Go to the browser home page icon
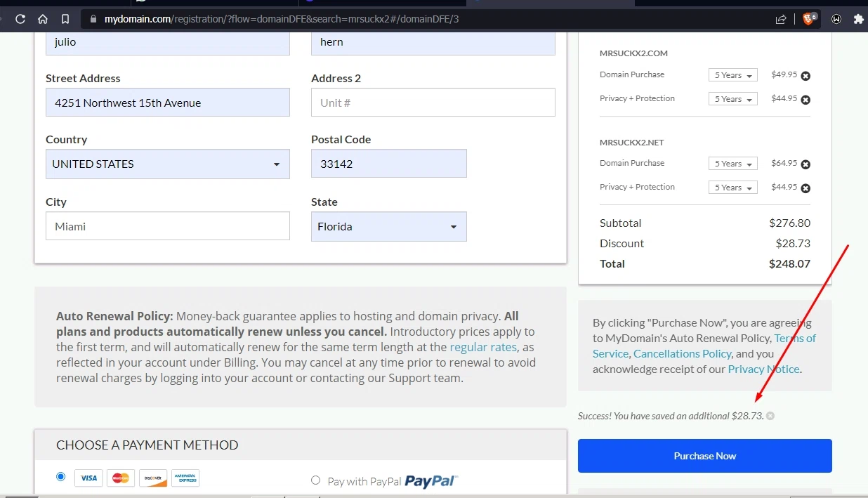Image resolution: width=868 pixels, height=498 pixels. click(x=43, y=19)
